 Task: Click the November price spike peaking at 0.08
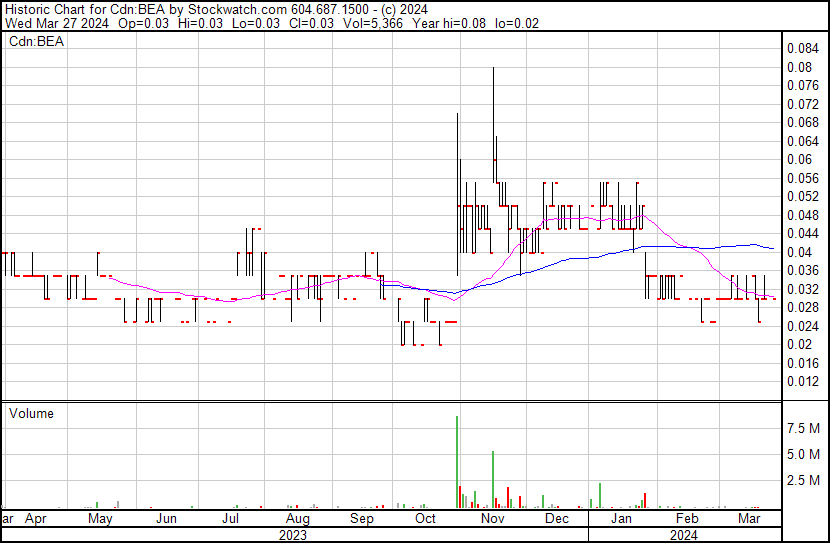click(x=494, y=124)
